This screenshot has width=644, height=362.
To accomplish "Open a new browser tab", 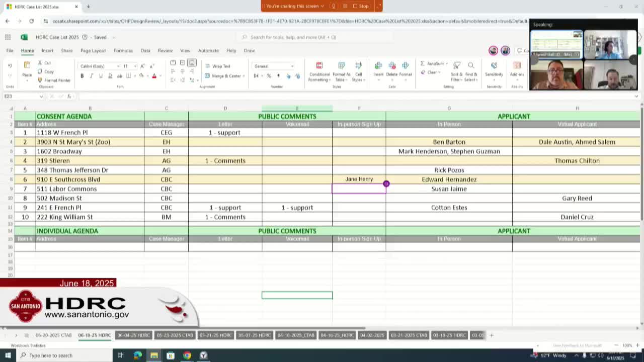I will [88, 7].
